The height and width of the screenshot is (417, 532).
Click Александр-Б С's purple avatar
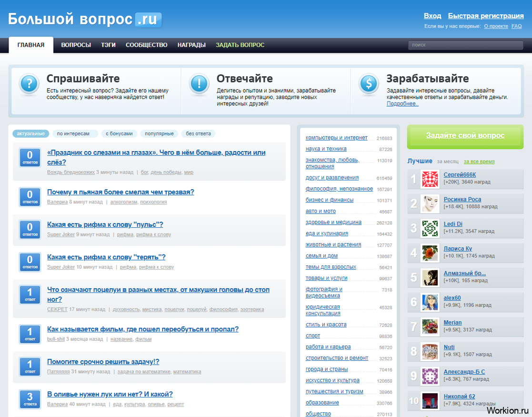coord(430,376)
